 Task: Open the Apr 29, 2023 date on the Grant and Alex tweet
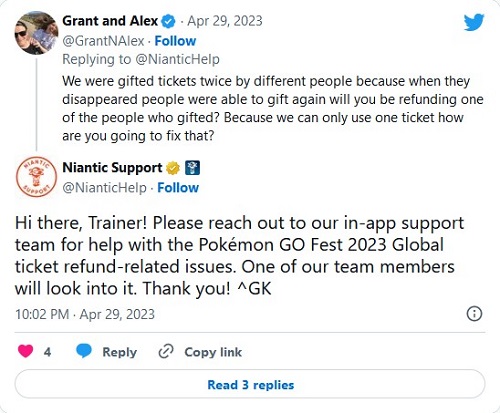225,21
